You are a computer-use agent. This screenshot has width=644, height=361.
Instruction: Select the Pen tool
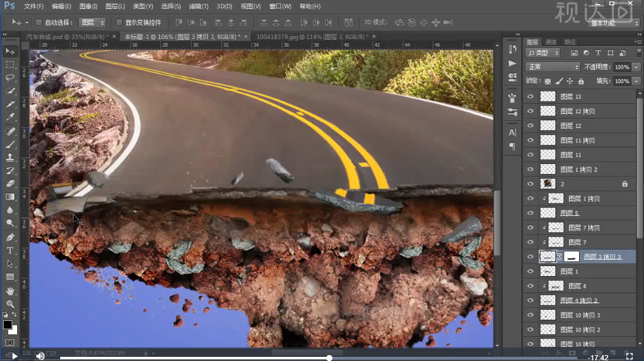point(10,237)
